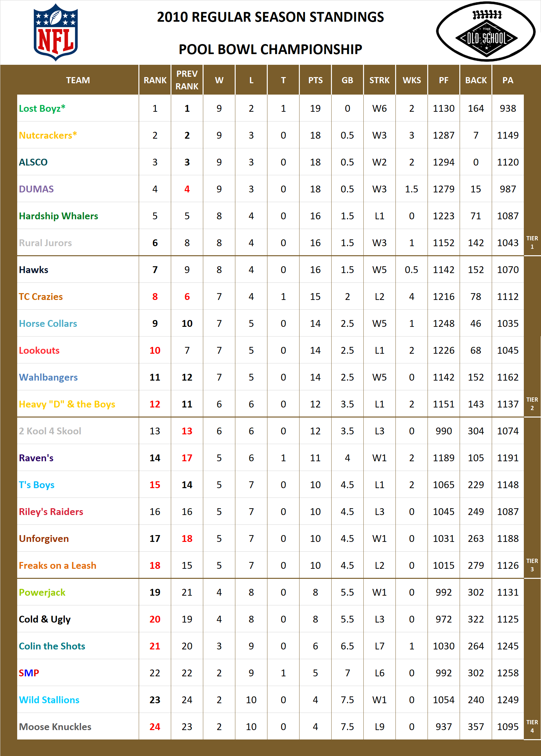The image size is (541, 756).
Task: Open the Lost Boyz team entry
Action: pos(42,109)
